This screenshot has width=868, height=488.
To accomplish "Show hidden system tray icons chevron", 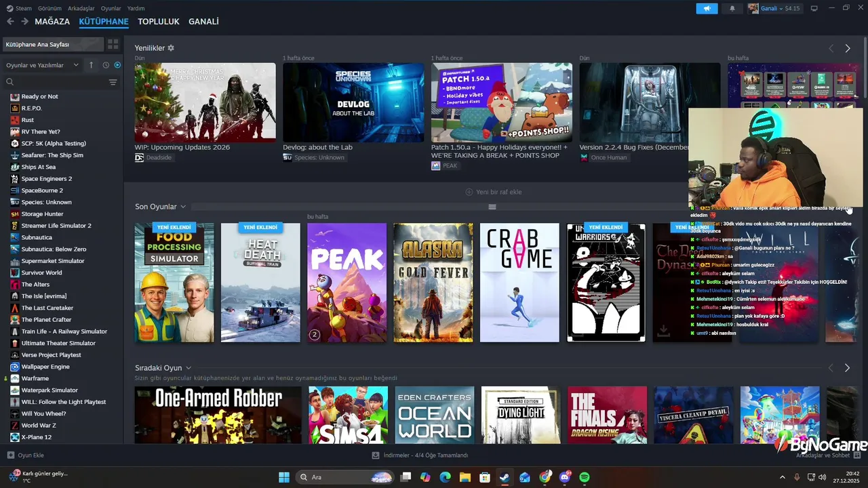I will [782, 477].
